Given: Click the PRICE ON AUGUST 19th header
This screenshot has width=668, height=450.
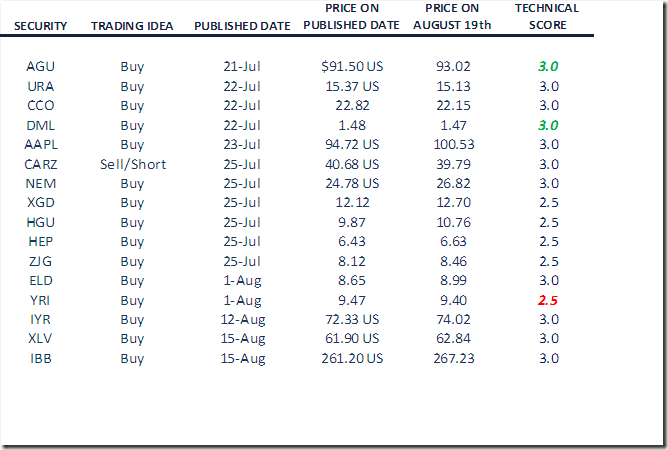Looking at the screenshot, I should [453, 16].
